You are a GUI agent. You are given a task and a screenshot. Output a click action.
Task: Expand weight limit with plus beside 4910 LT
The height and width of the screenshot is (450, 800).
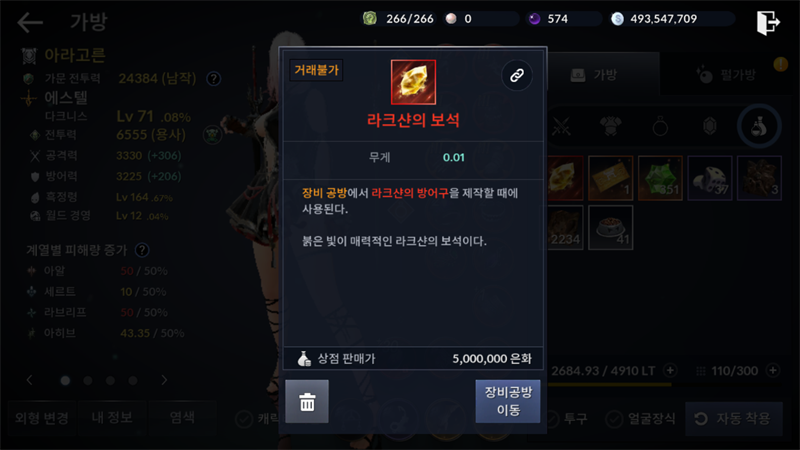(670, 370)
